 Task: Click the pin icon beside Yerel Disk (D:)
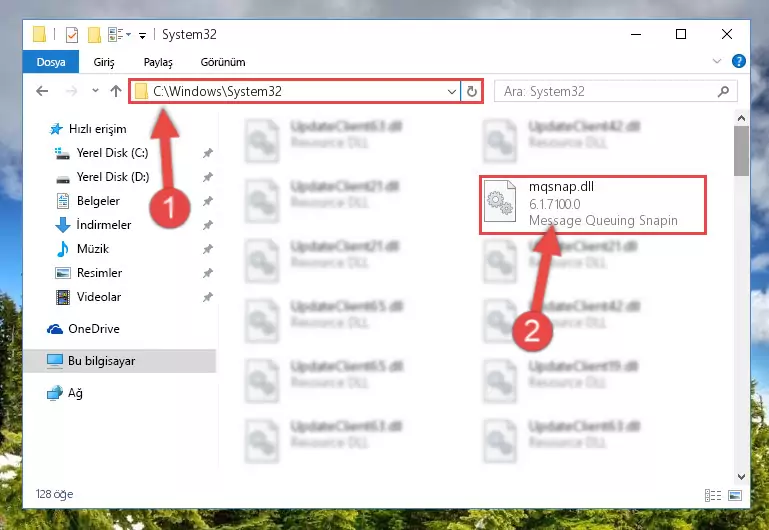point(208,177)
